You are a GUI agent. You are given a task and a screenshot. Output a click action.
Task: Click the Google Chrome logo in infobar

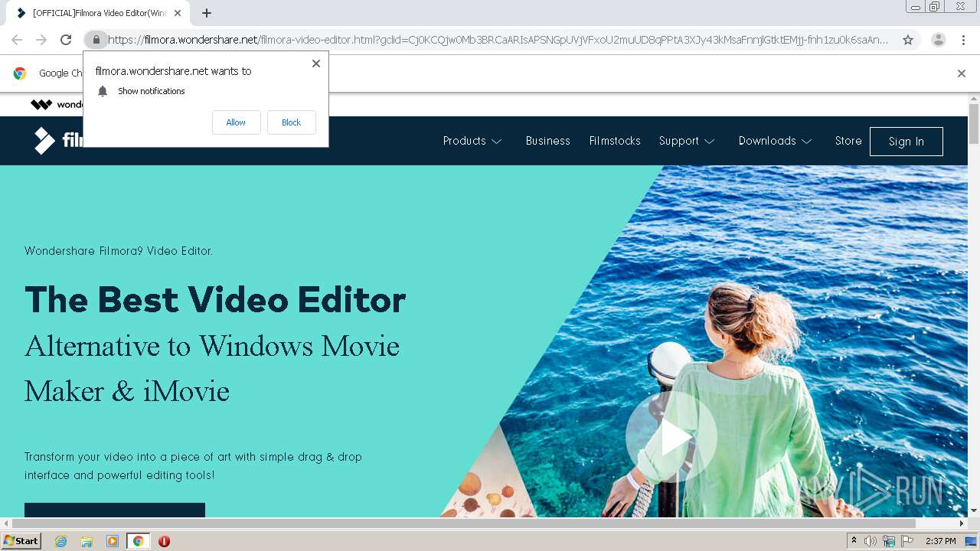(20, 73)
